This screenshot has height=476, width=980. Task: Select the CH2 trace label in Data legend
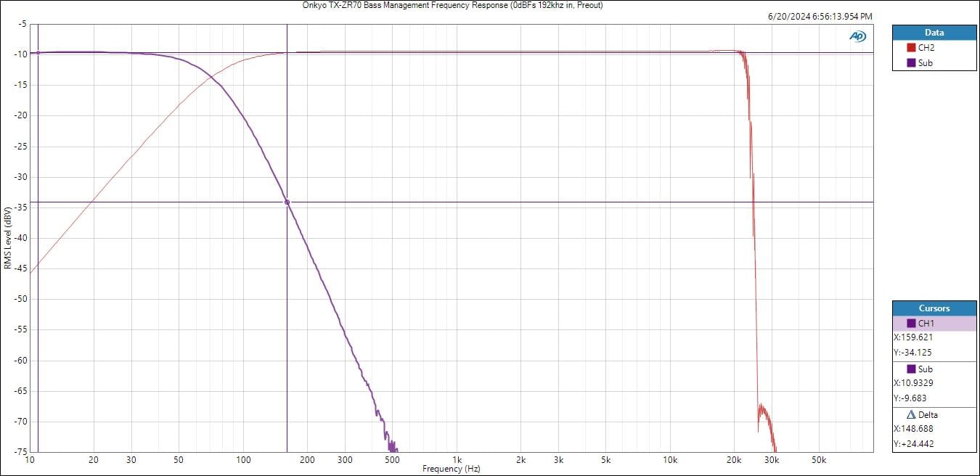[926, 48]
